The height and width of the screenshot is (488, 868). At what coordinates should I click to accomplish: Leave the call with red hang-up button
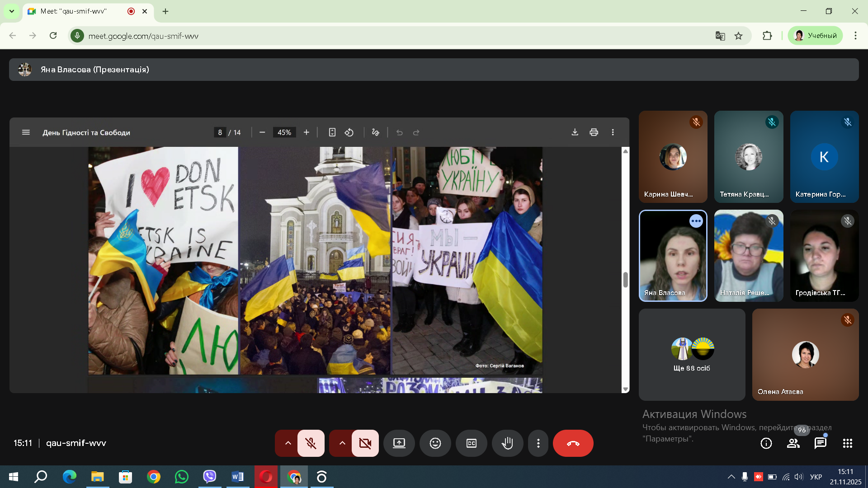pyautogui.click(x=573, y=443)
